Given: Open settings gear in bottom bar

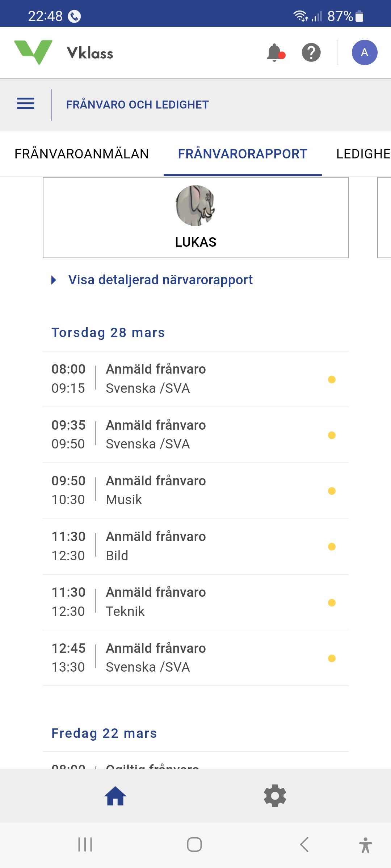Looking at the screenshot, I should (x=275, y=796).
